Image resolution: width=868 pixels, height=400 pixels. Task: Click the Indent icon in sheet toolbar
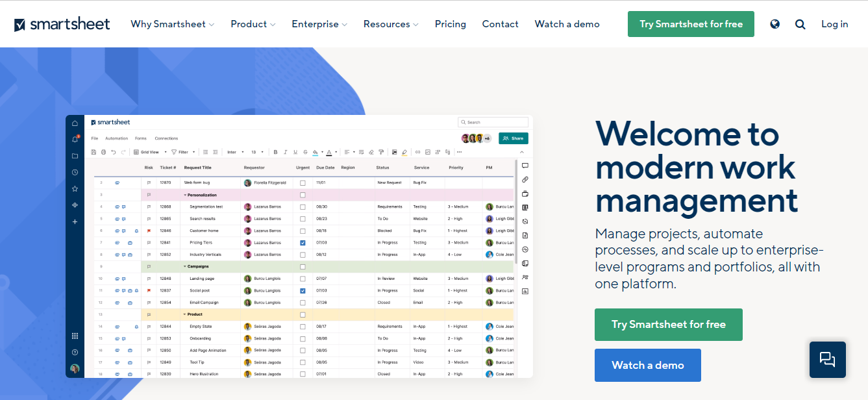pos(215,152)
